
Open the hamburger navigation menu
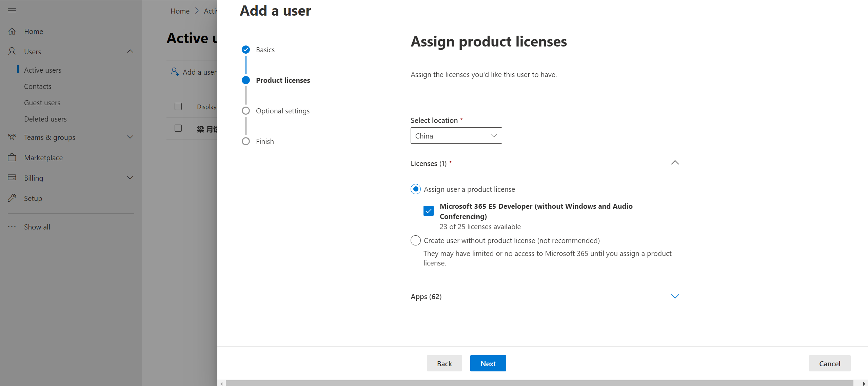coord(12,10)
